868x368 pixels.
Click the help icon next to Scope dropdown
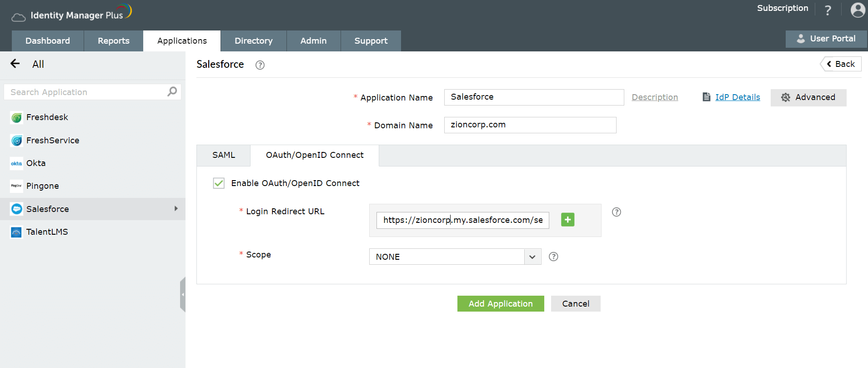click(553, 257)
